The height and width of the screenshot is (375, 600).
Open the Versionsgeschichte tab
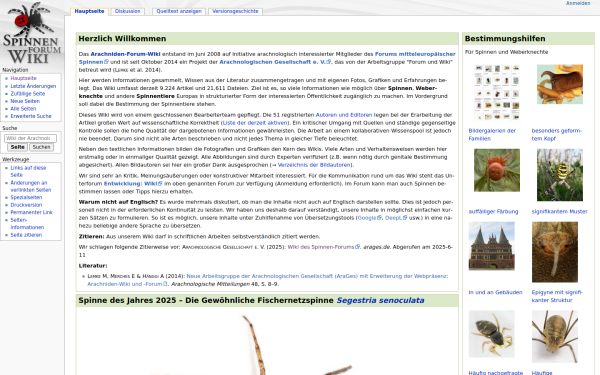[x=235, y=11]
